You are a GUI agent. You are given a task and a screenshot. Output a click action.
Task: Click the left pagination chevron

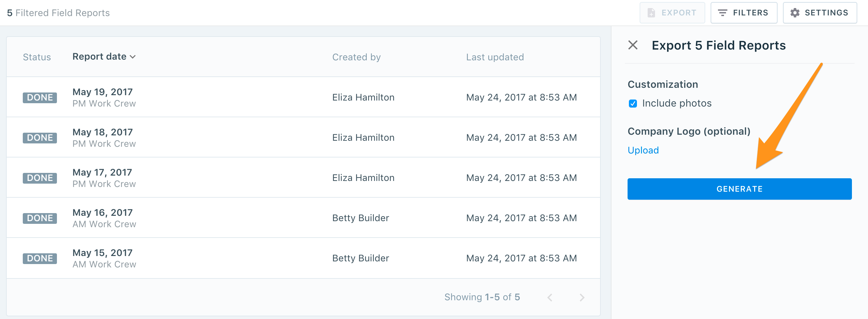(550, 297)
